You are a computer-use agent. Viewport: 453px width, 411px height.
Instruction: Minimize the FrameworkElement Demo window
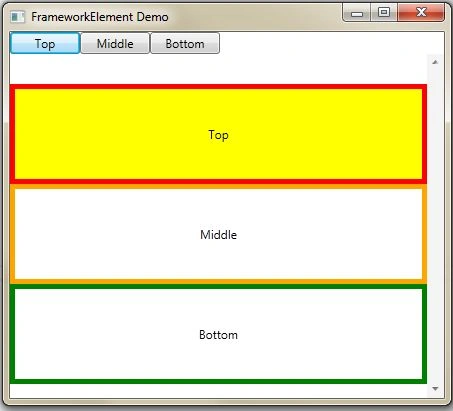357,13
